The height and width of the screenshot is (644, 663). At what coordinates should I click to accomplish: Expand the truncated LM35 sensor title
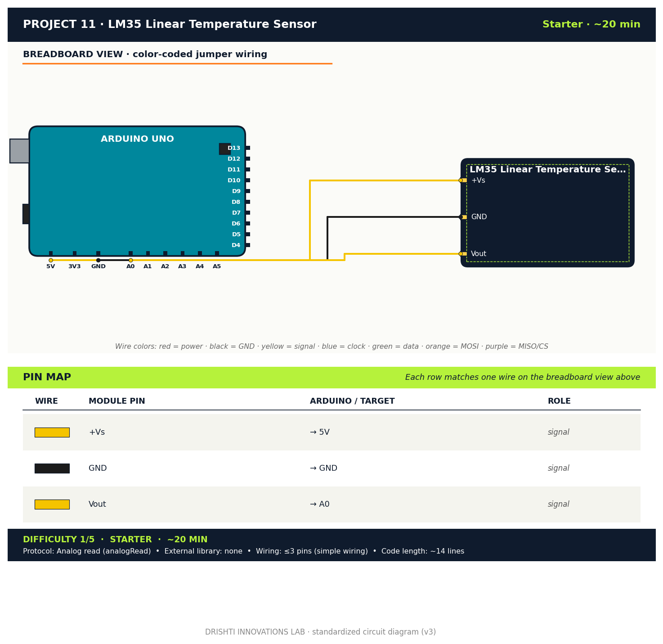tap(548, 170)
